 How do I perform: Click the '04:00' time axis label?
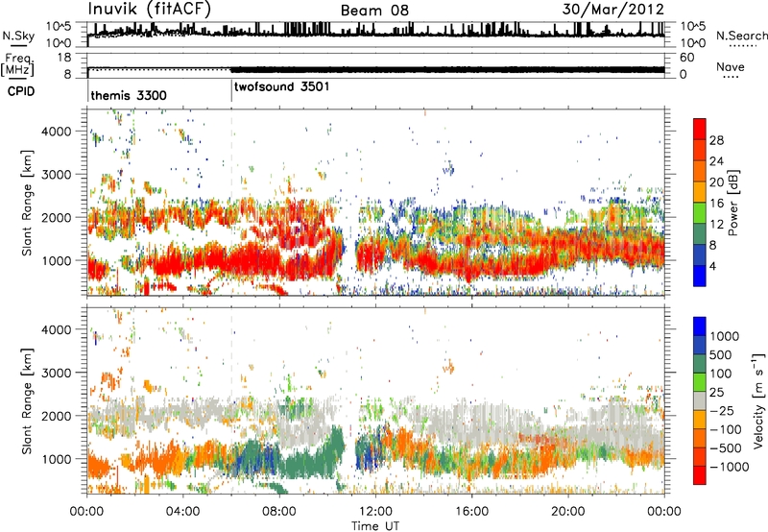coord(182,512)
